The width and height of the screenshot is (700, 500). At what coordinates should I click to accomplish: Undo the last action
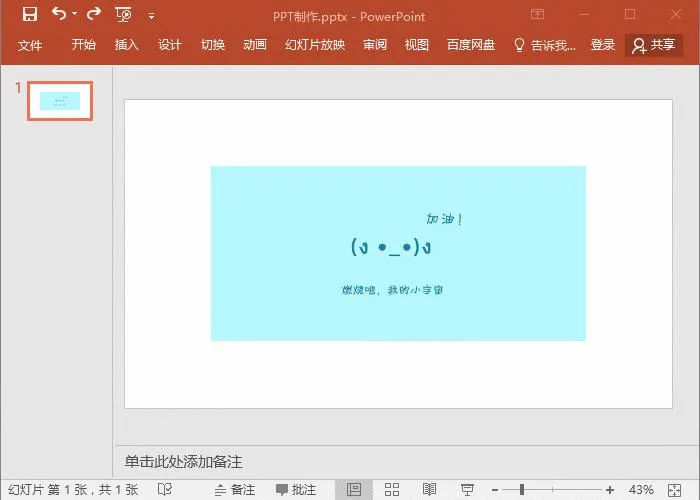pyautogui.click(x=58, y=15)
